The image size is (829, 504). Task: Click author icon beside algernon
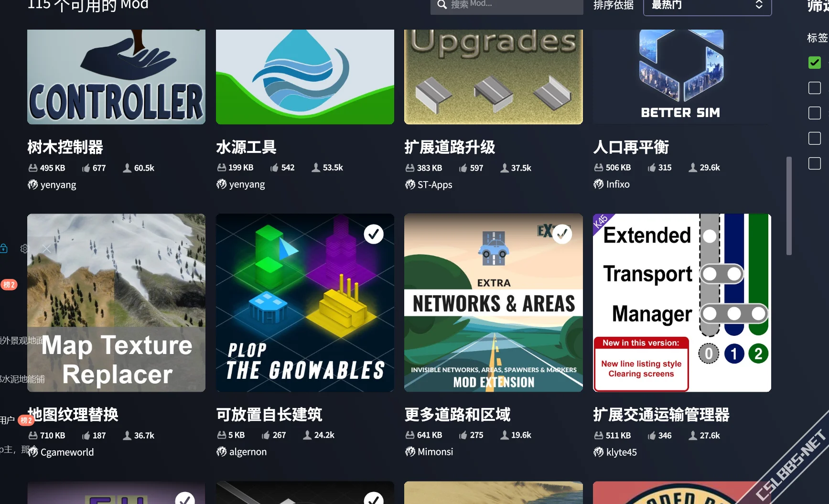[221, 452]
